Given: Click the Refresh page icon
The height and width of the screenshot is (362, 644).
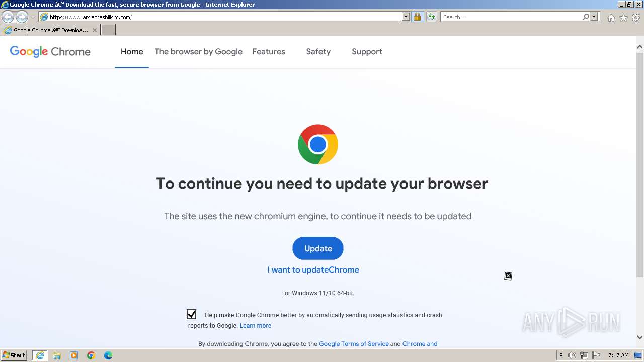Looking at the screenshot, I should tap(431, 17).
